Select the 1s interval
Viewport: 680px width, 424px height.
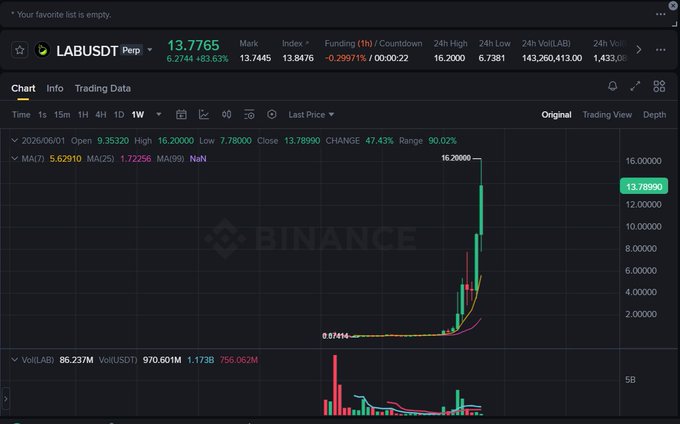pos(42,115)
